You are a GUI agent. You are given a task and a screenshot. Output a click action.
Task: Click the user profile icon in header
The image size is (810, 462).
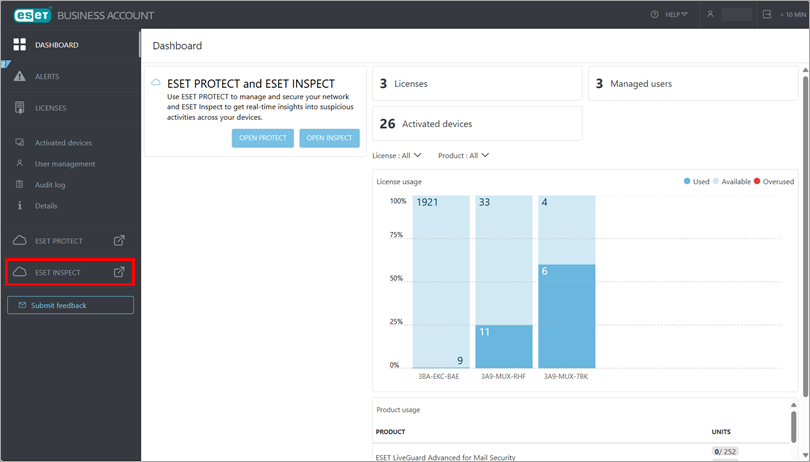710,15
